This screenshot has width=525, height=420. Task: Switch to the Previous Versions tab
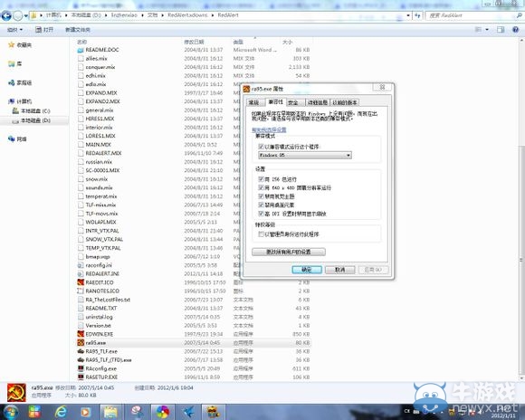pyautogui.click(x=345, y=102)
